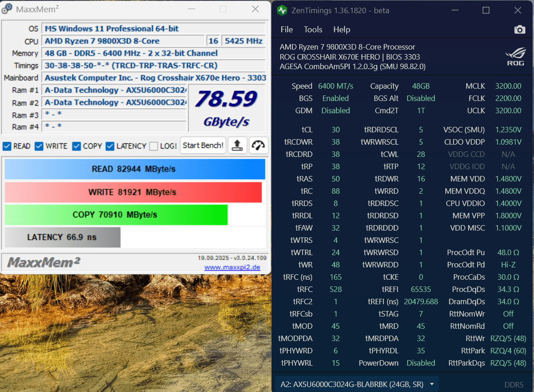Viewport: 534px width, 392px height.
Task: Click the LATENCY 66.9 ns bar
Action: pos(62,237)
